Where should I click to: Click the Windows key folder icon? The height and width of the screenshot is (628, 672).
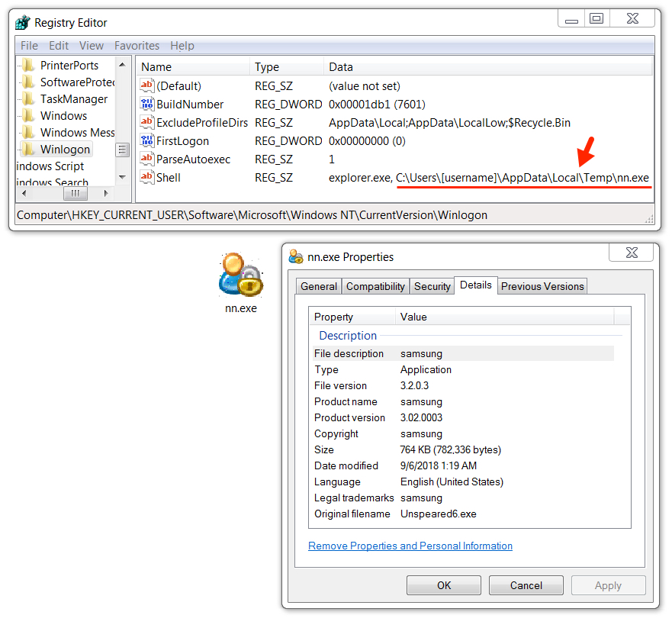pos(29,116)
